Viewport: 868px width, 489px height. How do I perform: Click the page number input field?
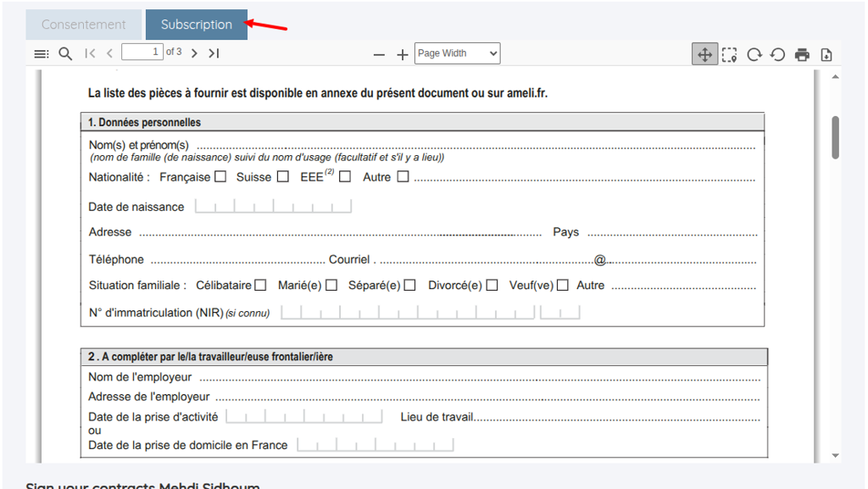tap(142, 52)
